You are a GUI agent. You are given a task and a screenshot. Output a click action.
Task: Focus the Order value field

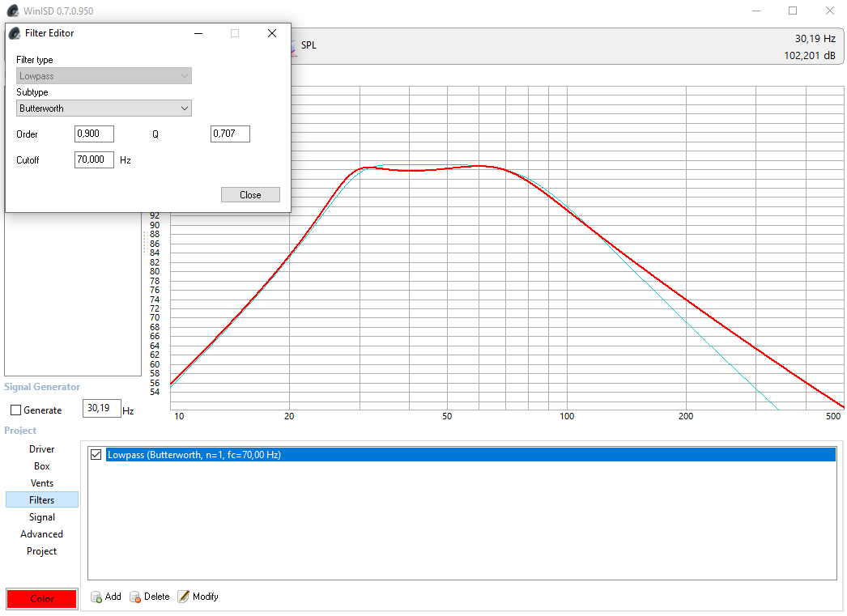click(94, 134)
